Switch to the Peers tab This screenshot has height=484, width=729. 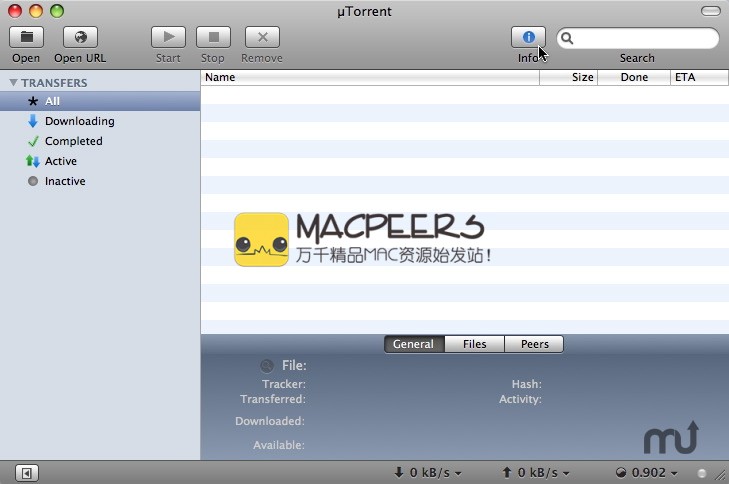point(535,344)
